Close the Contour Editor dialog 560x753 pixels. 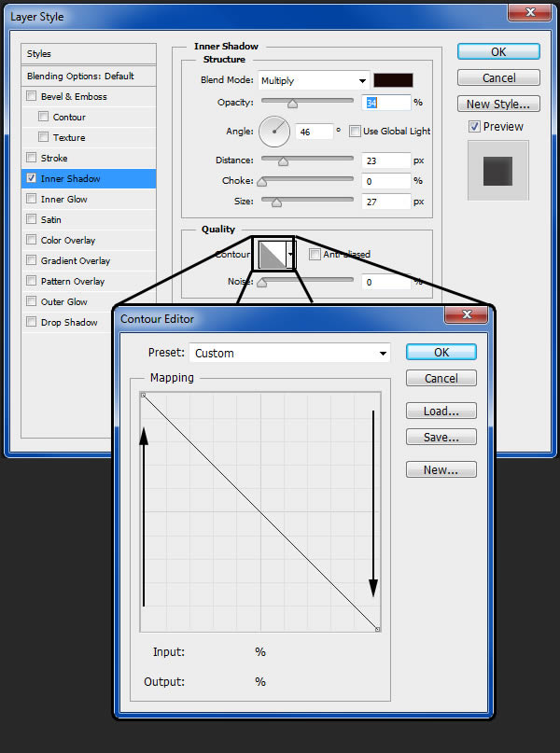pos(467,314)
